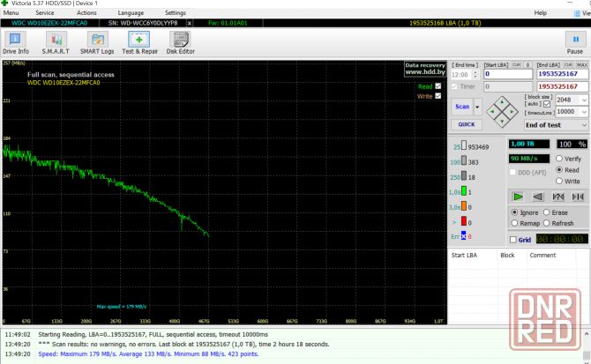Open the End of test dropdown
Screen dimensions: 591x364
click(556, 125)
